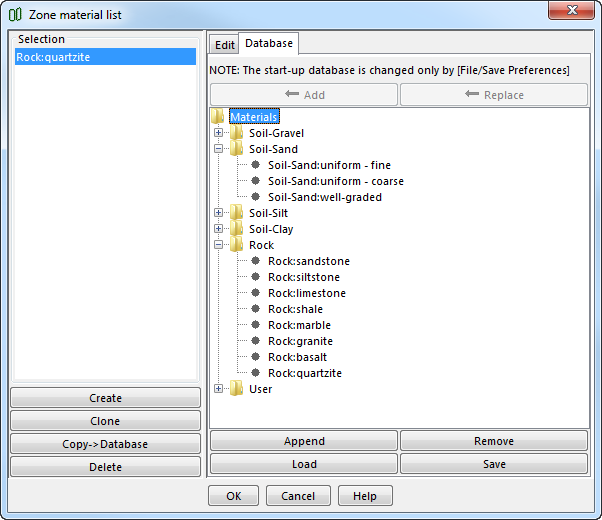Select the Rock:marble label
This screenshot has width=602, height=520.
tap(299, 325)
